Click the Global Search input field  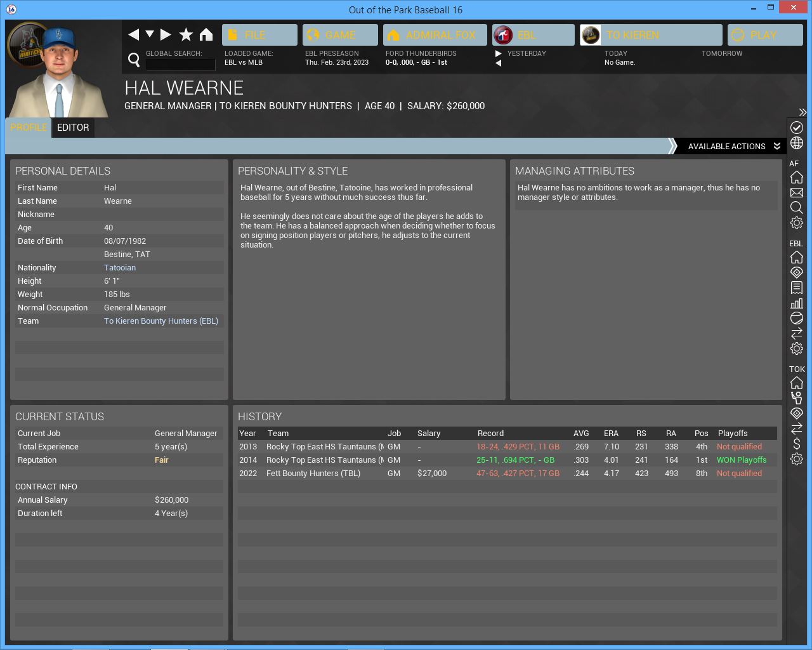tap(181, 64)
